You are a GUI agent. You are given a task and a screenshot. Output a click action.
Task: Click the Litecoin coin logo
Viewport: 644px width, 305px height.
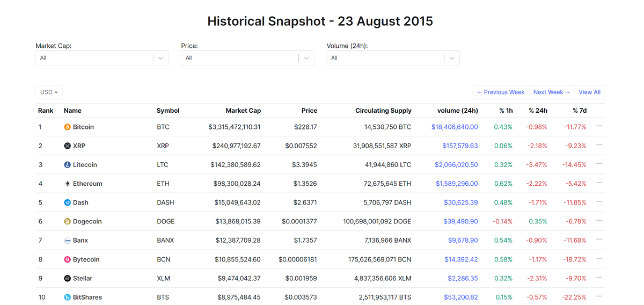coord(67,165)
